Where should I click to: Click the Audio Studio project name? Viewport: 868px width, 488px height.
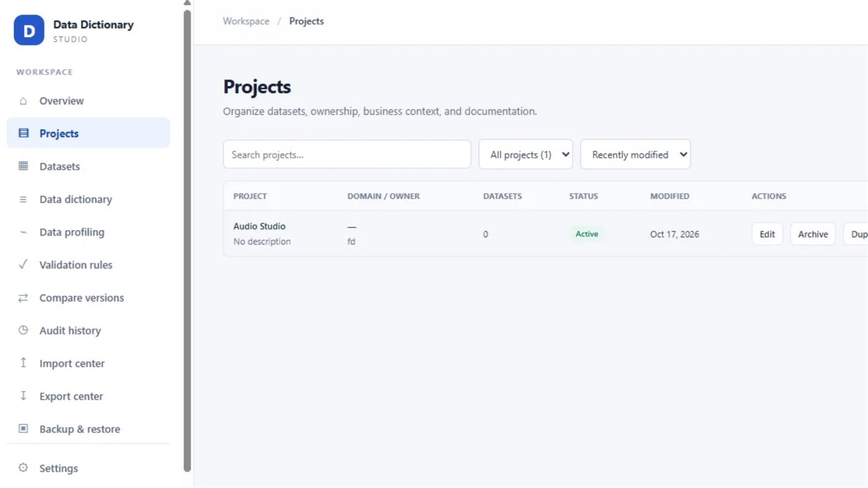(259, 226)
